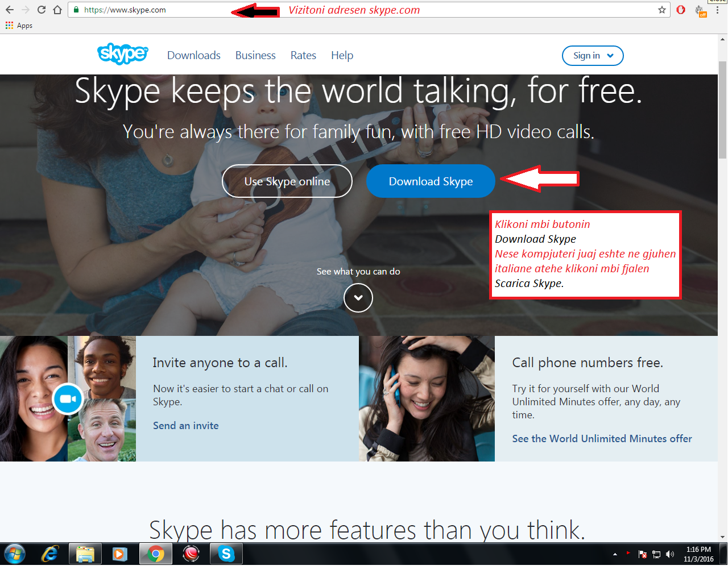Click the video camera icon on photos

(x=68, y=399)
